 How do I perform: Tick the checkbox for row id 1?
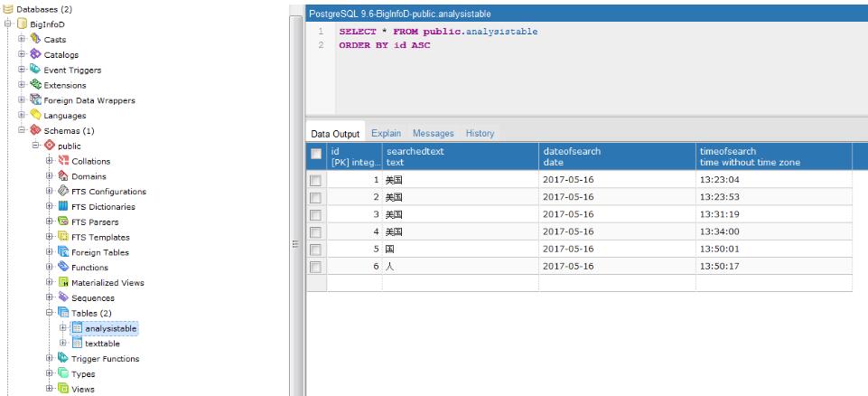coord(315,180)
